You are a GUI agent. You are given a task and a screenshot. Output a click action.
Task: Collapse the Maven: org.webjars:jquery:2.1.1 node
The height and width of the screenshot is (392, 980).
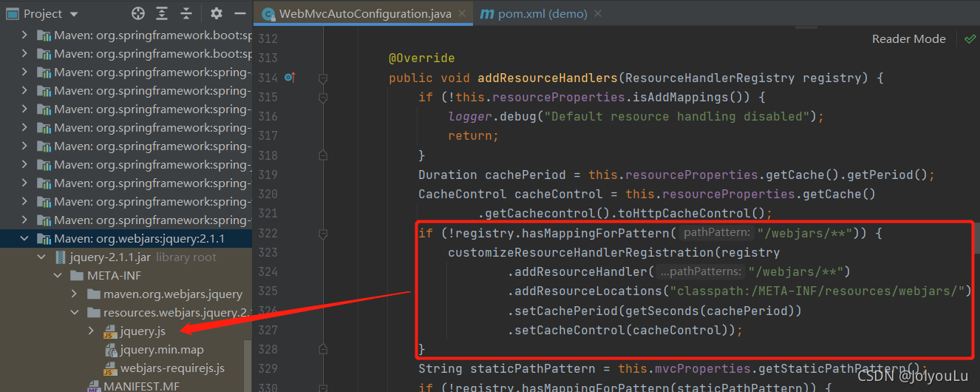click(x=24, y=238)
